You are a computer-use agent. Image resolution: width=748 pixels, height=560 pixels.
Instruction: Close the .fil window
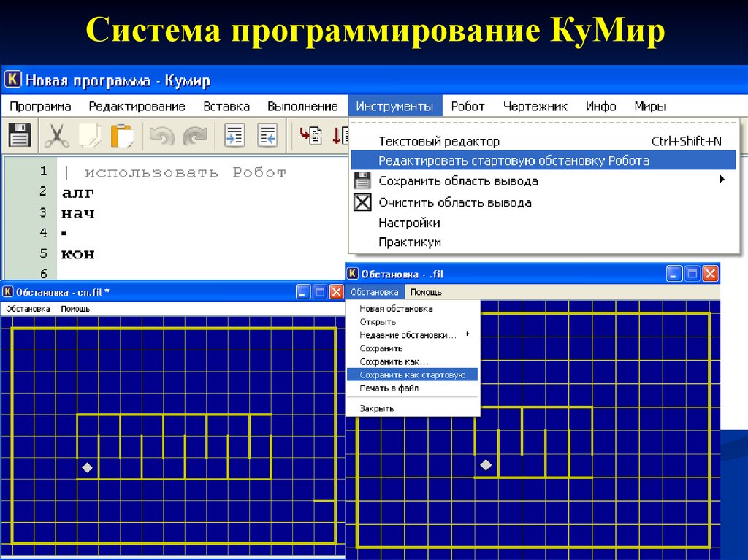tap(710, 273)
